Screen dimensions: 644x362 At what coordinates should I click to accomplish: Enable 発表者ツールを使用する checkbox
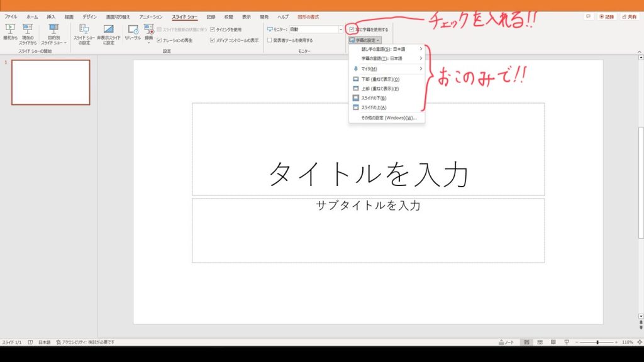[x=270, y=40]
